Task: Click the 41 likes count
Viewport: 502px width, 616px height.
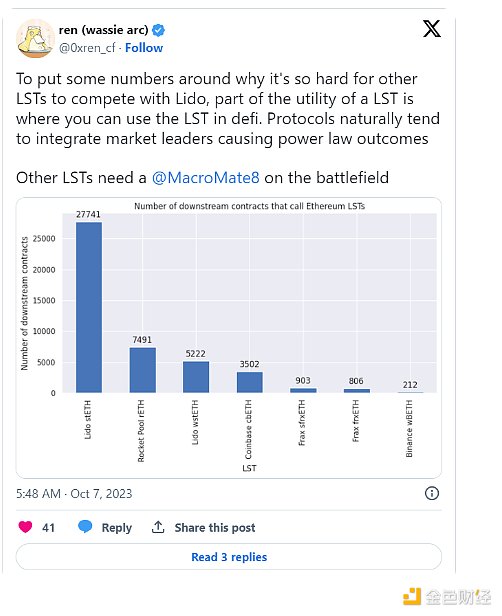Action: 48,527
